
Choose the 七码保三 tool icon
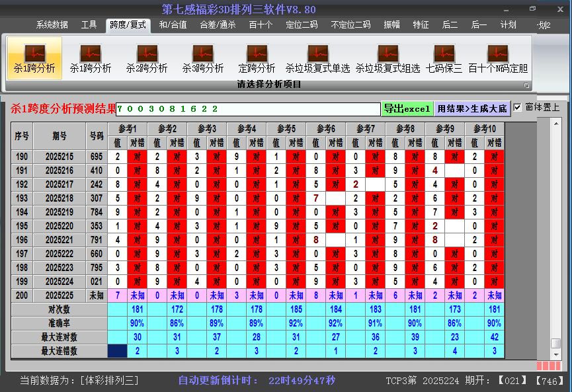pos(444,58)
